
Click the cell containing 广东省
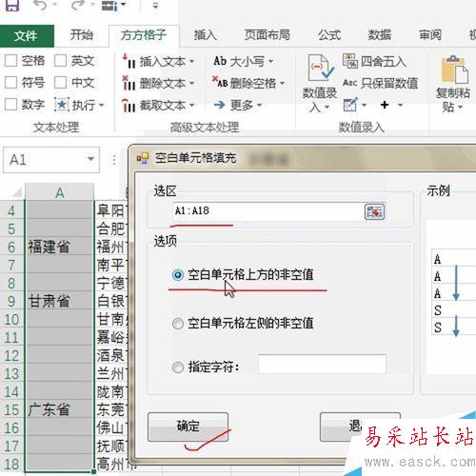click(60, 409)
